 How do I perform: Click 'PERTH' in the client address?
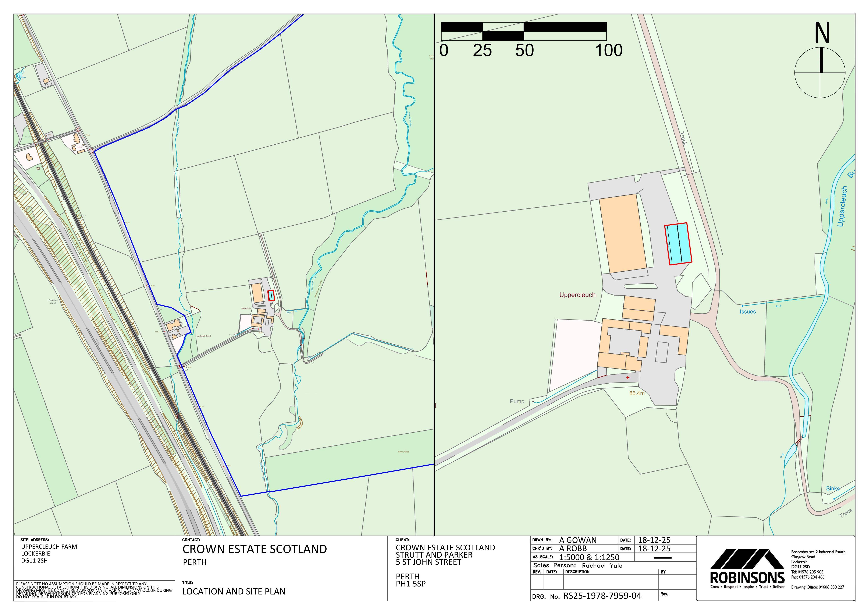pyautogui.click(x=408, y=576)
